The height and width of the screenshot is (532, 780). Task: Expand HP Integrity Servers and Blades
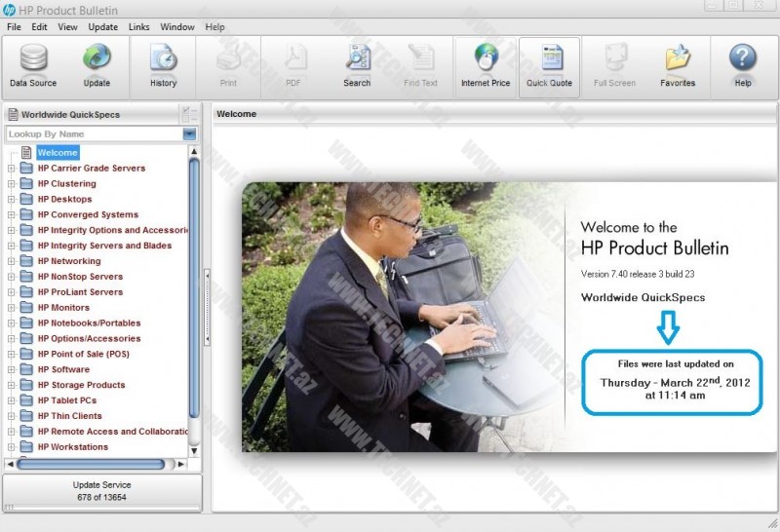tap(11, 246)
